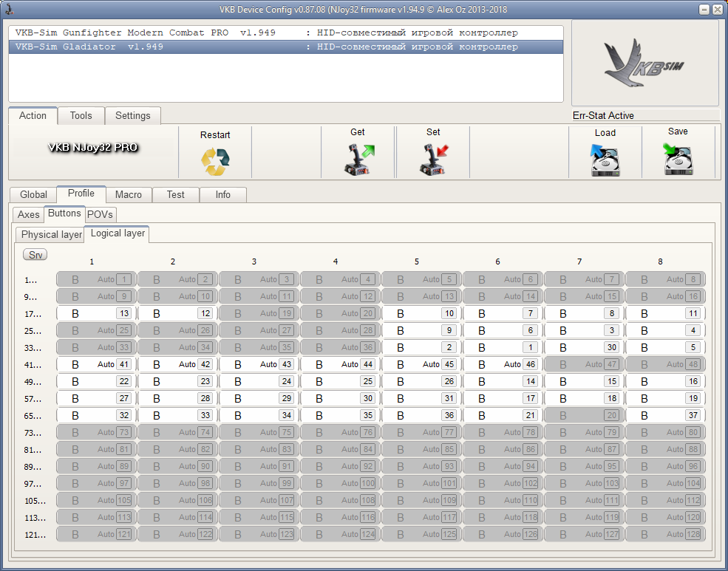Click cell mapped to 27 in row 57
Viewport: 728px width, 571px height.
click(x=96, y=398)
